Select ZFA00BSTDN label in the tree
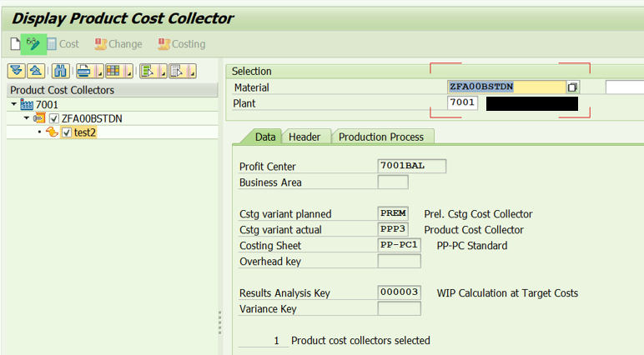This screenshot has width=644, height=355. click(92, 118)
